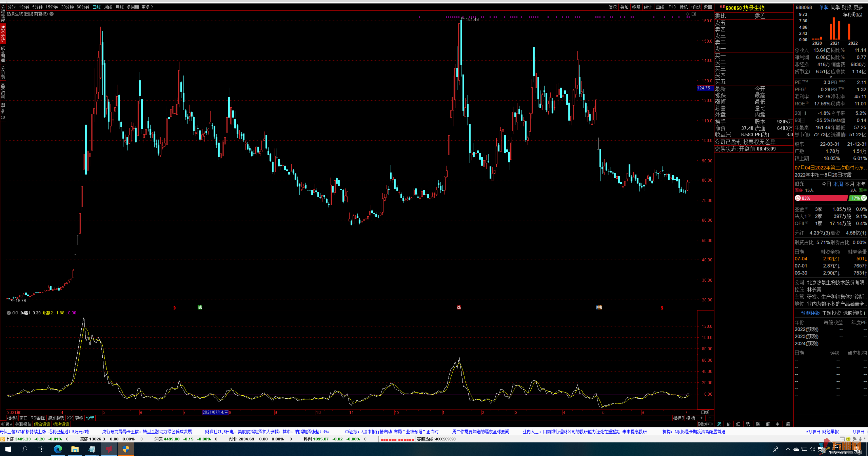The width and height of the screenshot is (868, 456).
Task: Click the People icon in system tray
Action: point(776,449)
